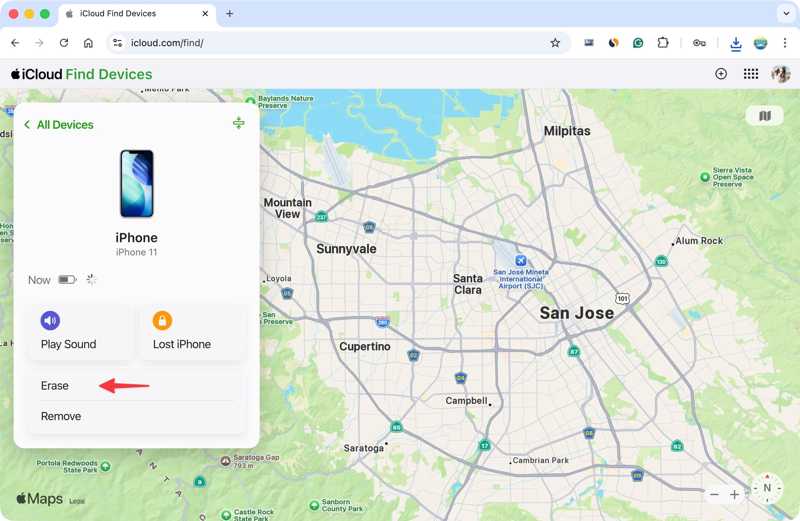Reset map orientation with compass
This screenshot has width=800, height=521.
pos(767,488)
